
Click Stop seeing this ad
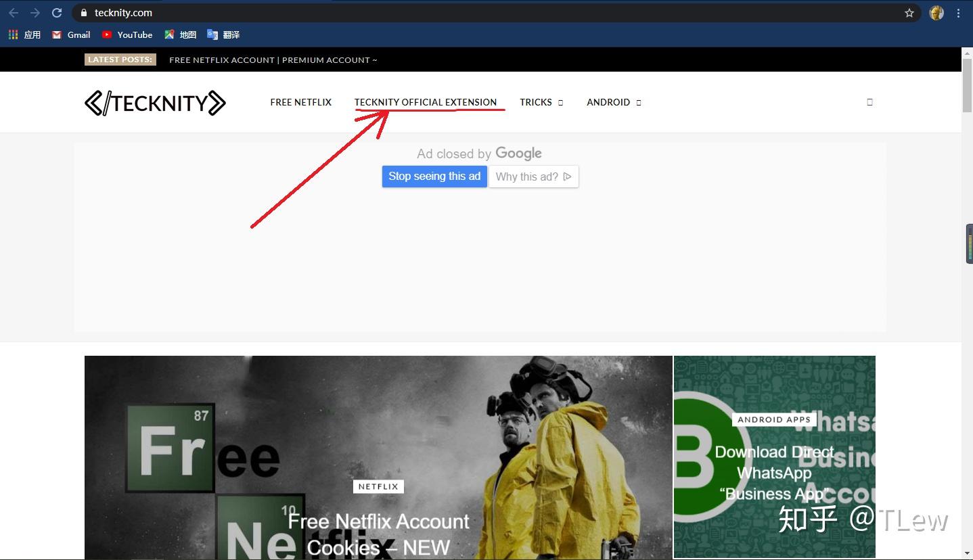click(434, 177)
